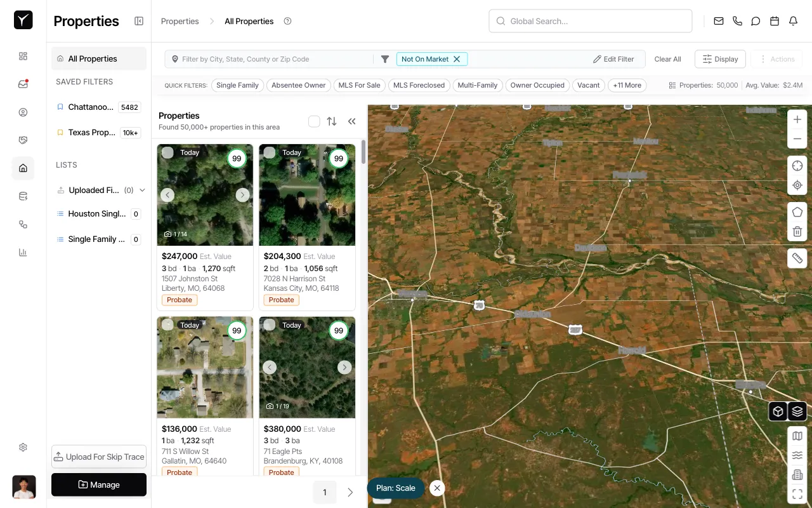Open the Chattanooga saved filter
Viewport: 812px width, 508px height.
coord(92,107)
